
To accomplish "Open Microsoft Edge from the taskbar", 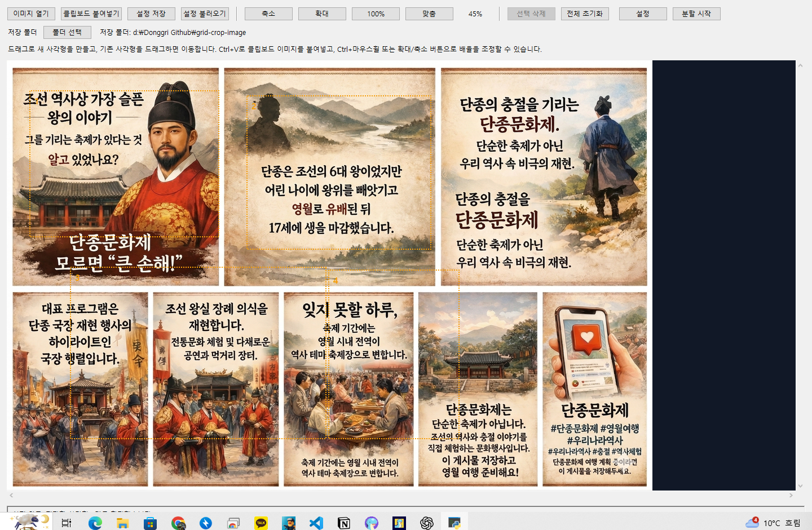I will (95, 523).
